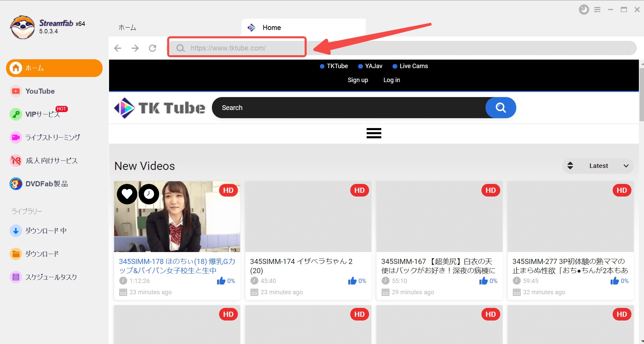
Task: Click the Log in link
Action: pyautogui.click(x=392, y=80)
